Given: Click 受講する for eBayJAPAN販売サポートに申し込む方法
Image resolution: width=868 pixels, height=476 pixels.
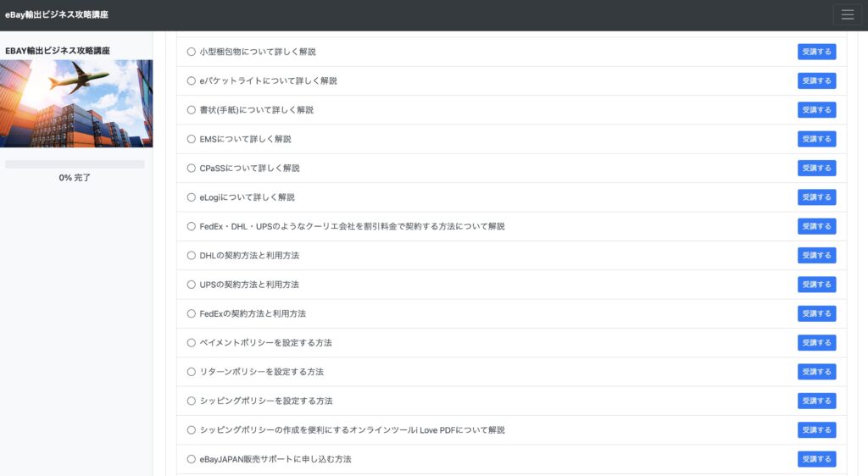Looking at the screenshot, I should click(x=816, y=459).
